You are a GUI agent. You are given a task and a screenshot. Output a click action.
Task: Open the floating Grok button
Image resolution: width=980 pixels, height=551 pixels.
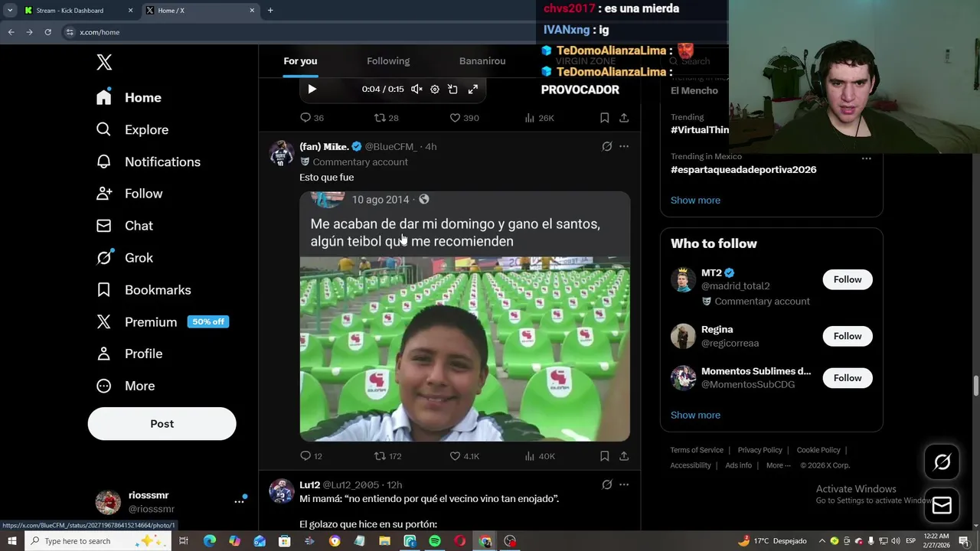coord(942,461)
